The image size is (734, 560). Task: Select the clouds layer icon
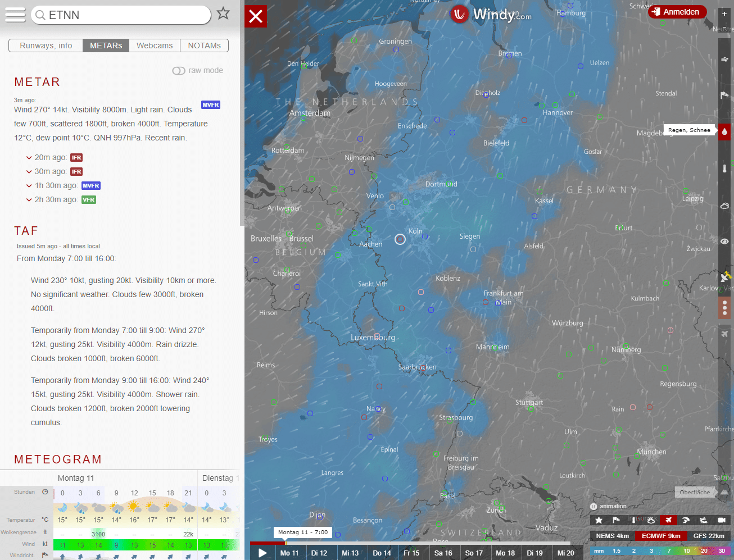click(724, 206)
